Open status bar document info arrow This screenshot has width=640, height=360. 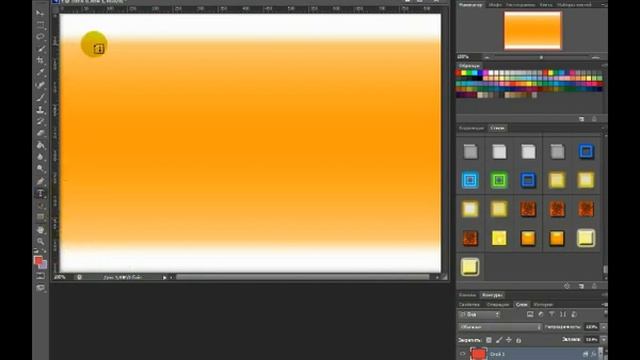(x=164, y=278)
